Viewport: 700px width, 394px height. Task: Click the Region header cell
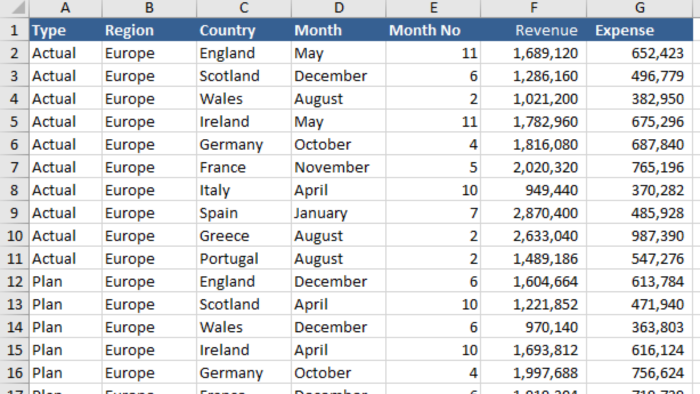149,30
